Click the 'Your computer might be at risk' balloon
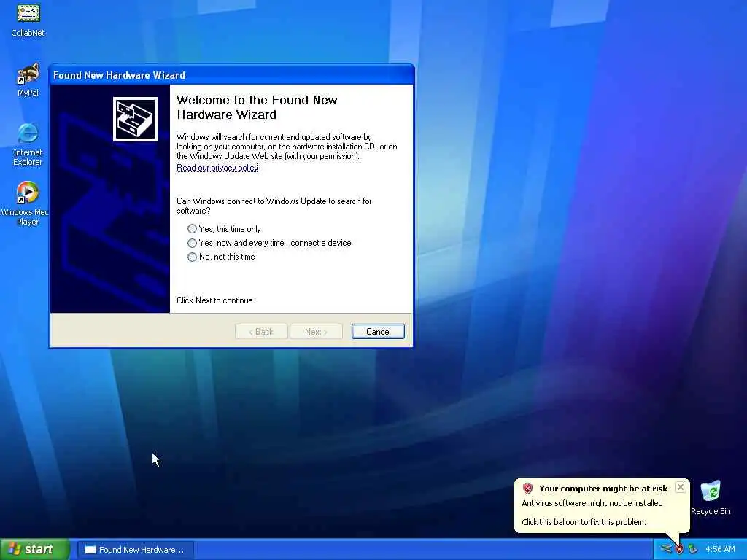 point(602,505)
